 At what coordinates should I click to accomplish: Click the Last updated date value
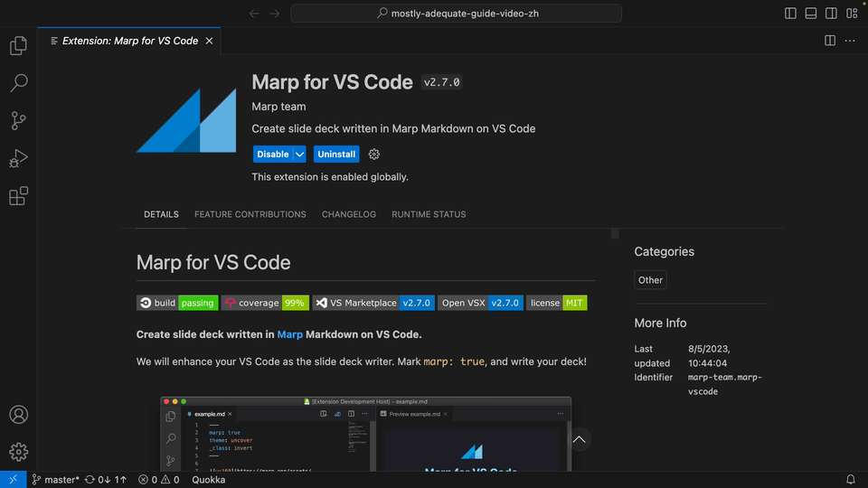point(709,356)
